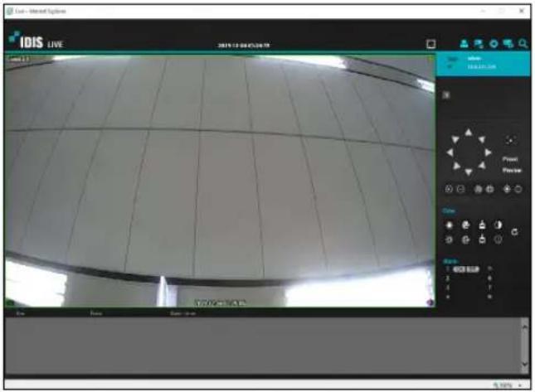
Task: Pan camera up with PTZ up arrow
Action: [469, 133]
